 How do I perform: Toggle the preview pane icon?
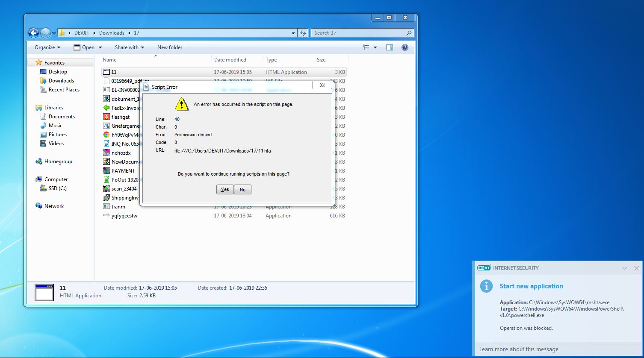click(x=389, y=47)
